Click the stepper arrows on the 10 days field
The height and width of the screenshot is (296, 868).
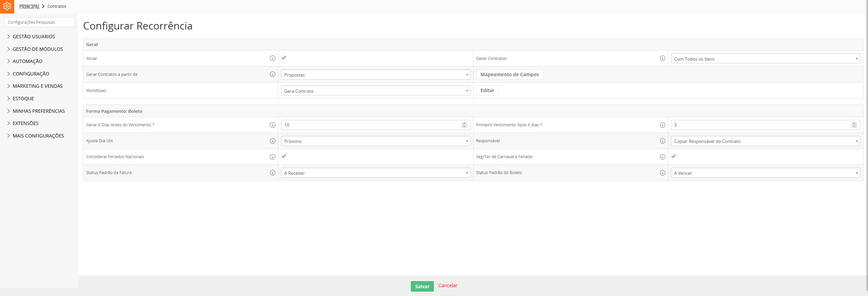tap(464, 125)
